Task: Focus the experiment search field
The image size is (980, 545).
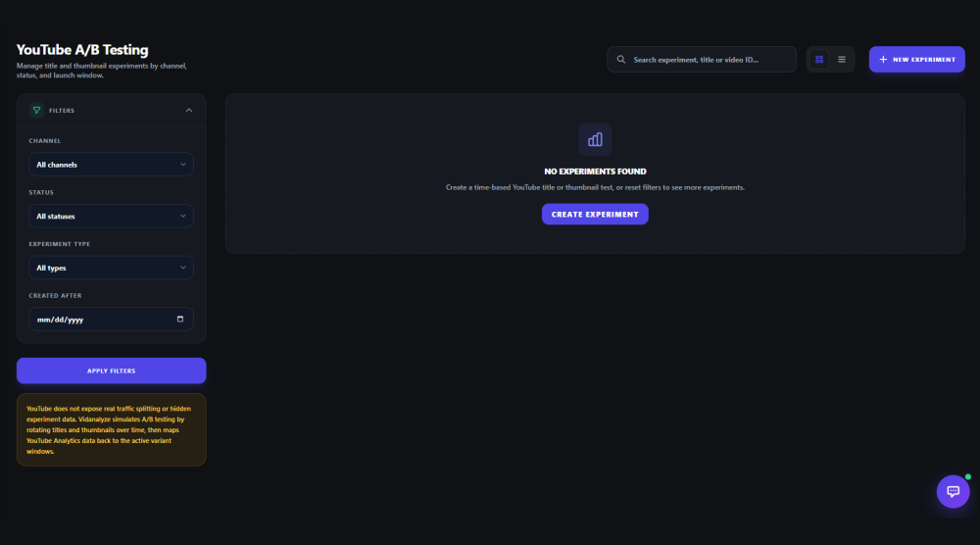Action: click(702, 60)
